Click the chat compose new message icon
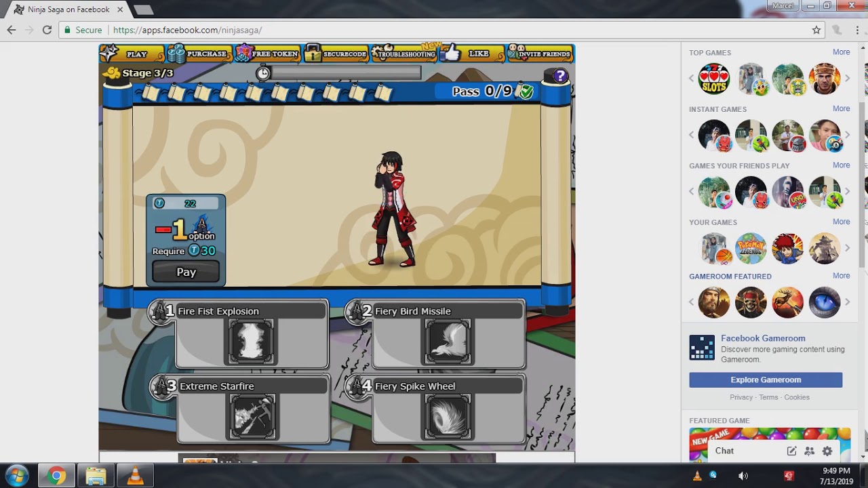 click(x=791, y=451)
